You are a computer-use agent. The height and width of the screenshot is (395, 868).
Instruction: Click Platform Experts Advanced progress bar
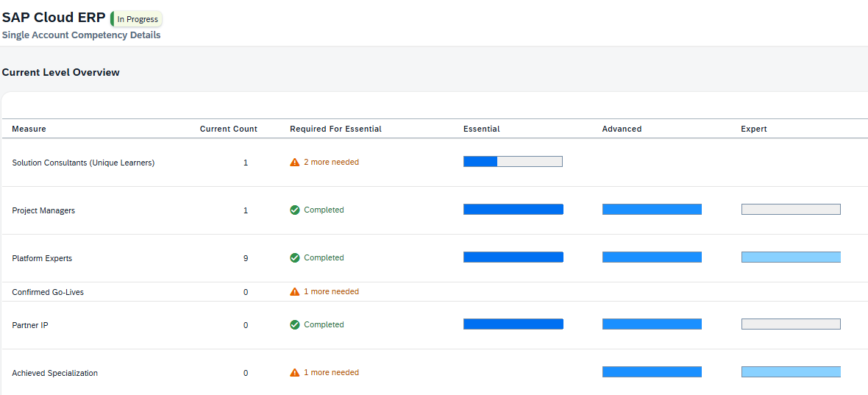[652, 257]
